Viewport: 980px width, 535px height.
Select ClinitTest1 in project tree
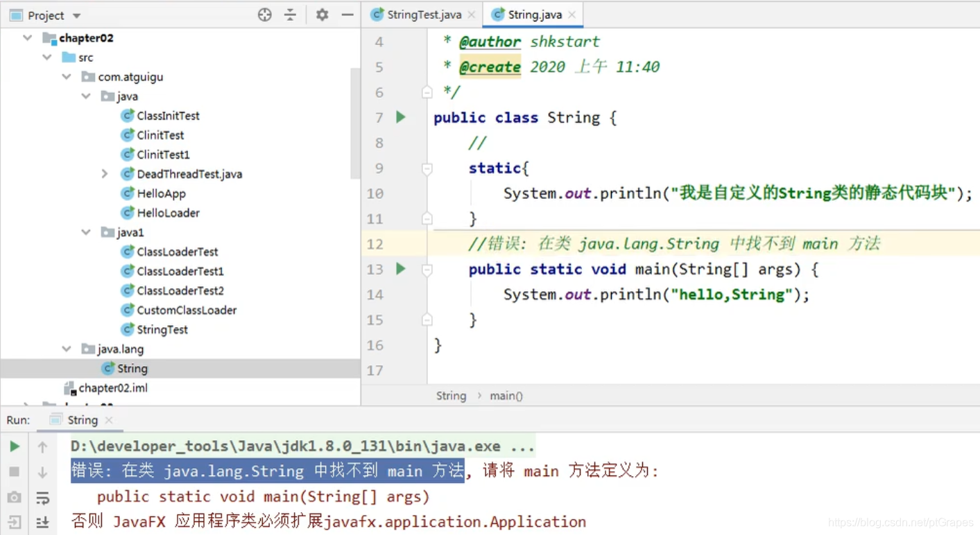pos(163,155)
